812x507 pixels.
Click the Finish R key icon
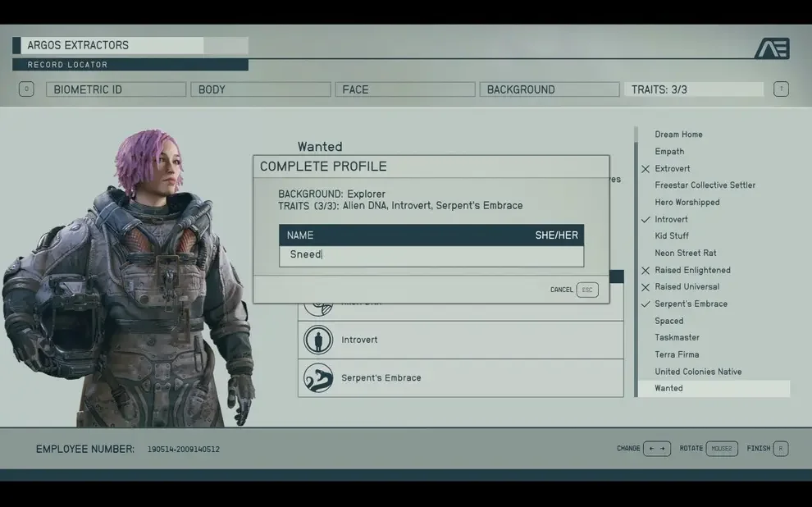[x=780, y=449]
